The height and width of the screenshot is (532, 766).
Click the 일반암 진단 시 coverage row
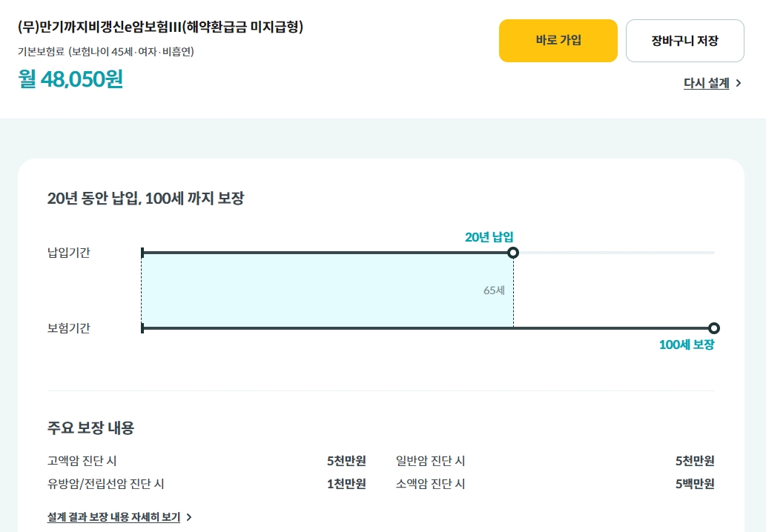click(x=555, y=461)
